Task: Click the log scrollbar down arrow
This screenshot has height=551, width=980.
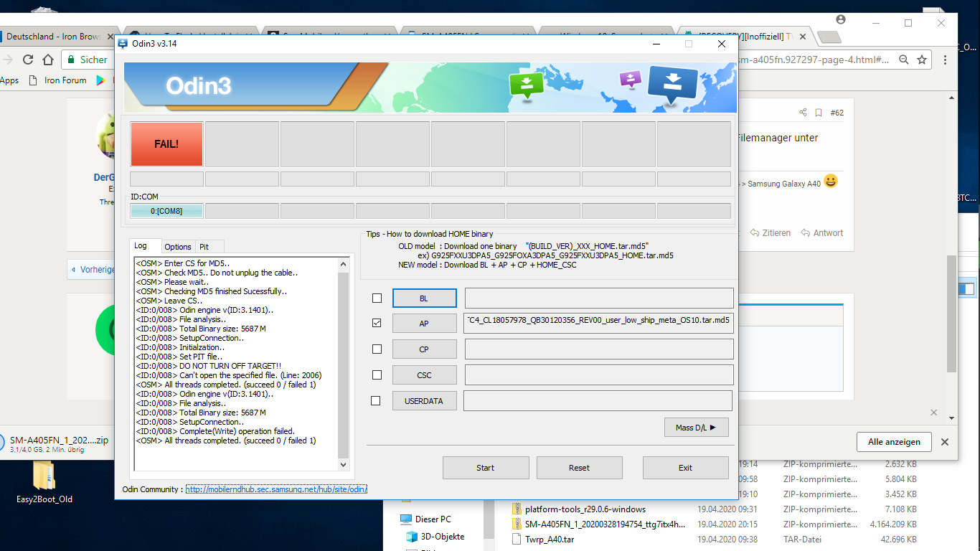Action: [x=343, y=465]
